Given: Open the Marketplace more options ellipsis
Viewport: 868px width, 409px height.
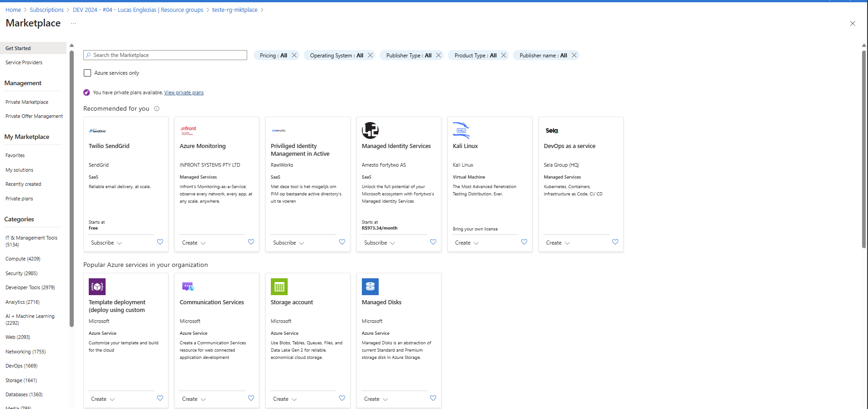Looking at the screenshot, I should coord(73,23).
